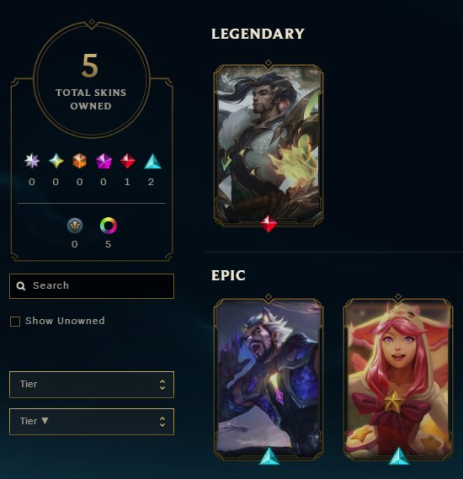This screenshot has height=479, width=463.
Task: Click the teal gem below pink-haired card
Action: (399, 456)
